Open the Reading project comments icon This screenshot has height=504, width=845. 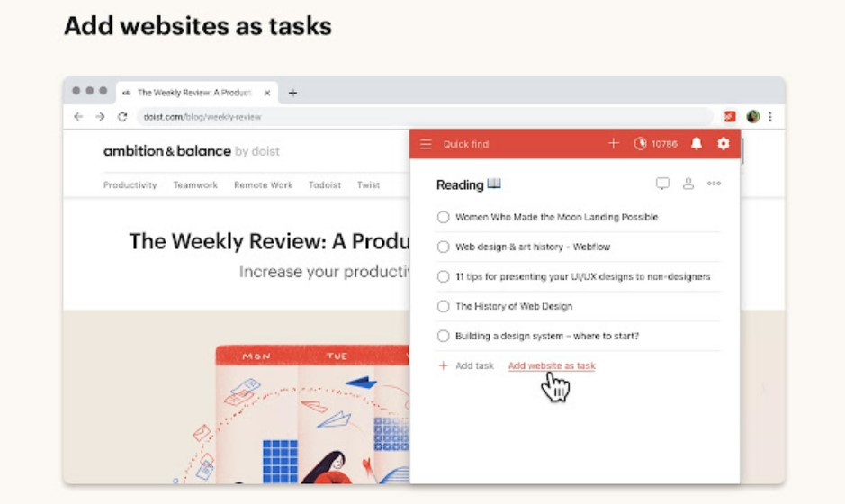click(662, 184)
